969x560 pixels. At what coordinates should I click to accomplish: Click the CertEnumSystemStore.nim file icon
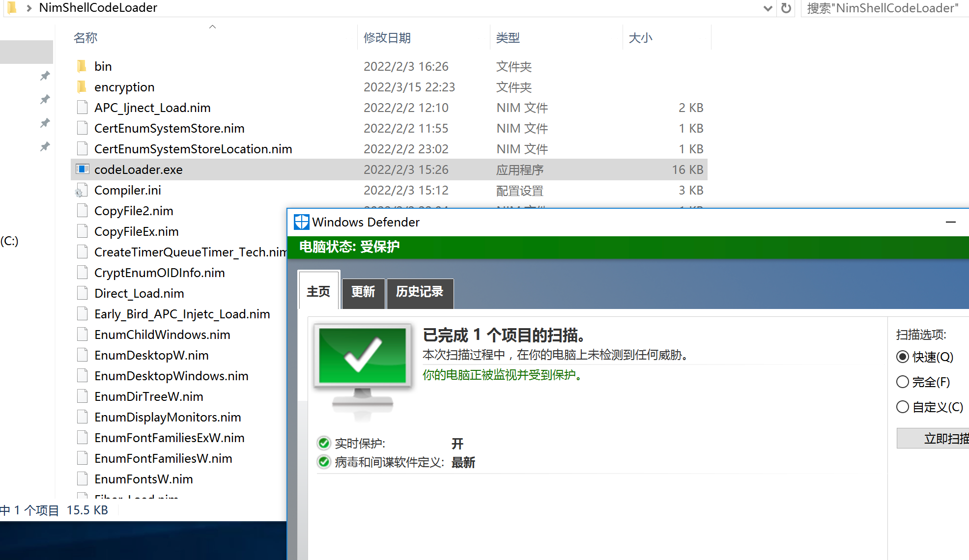pyautogui.click(x=82, y=128)
